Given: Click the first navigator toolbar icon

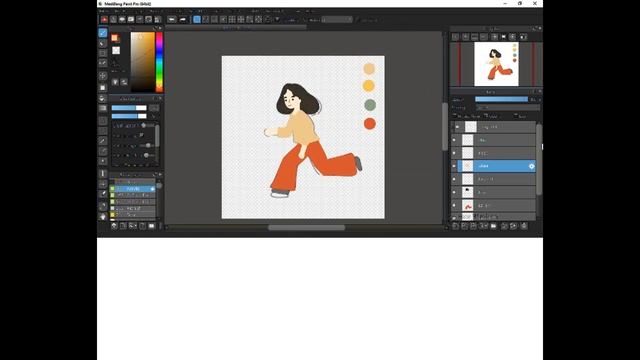Looking at the screenshot, I should [x=456, y=37].
